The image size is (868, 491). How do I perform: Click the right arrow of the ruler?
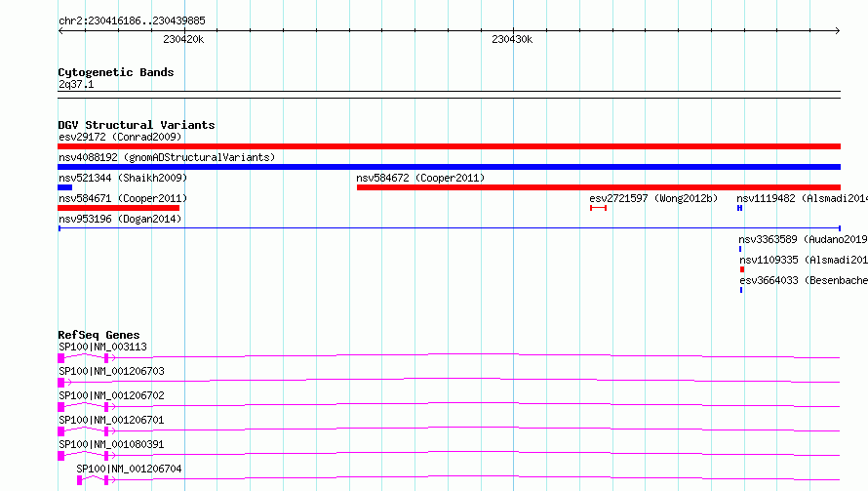point(838,31)
